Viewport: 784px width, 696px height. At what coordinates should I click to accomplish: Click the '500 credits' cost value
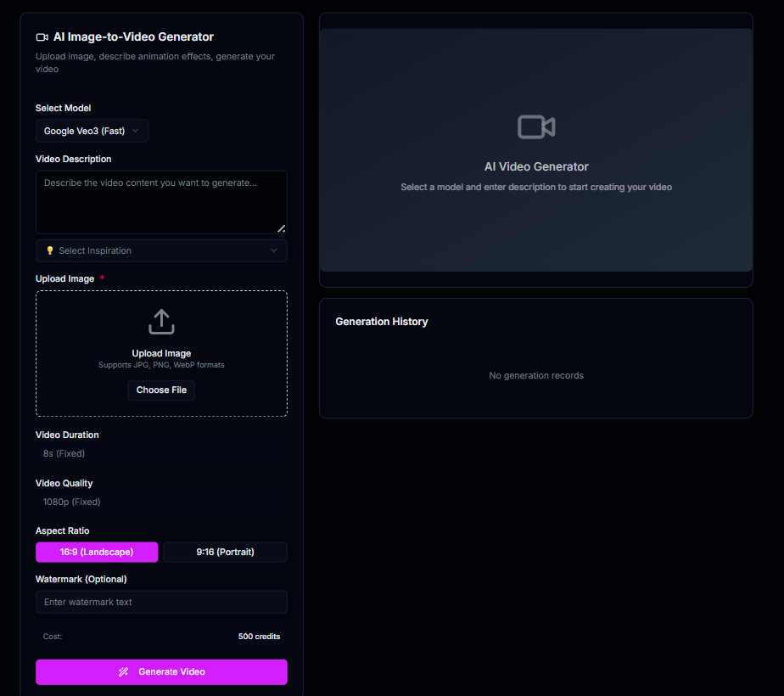click(259, 637)
